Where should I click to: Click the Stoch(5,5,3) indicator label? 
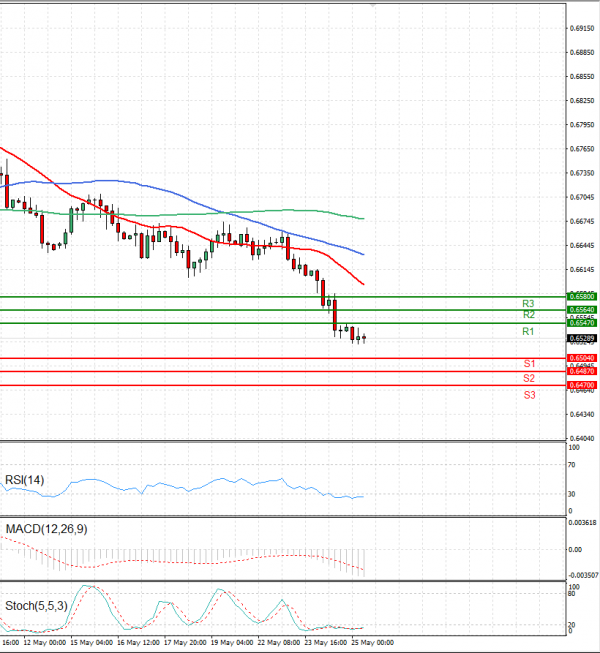[38, 606]
